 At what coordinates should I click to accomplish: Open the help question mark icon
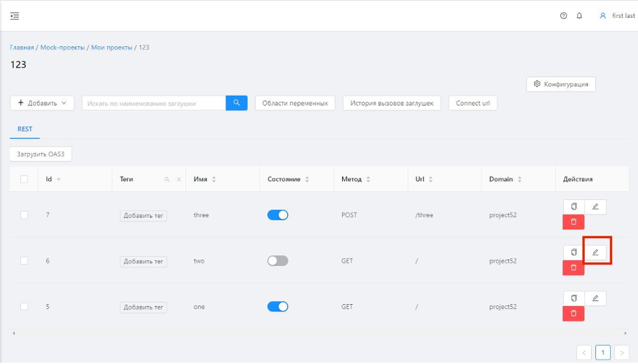coord(564,16)
